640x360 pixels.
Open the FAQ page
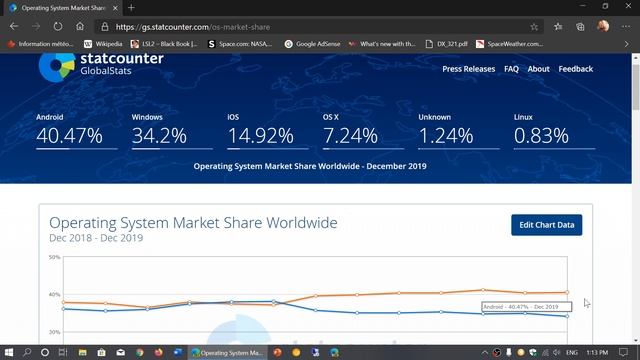[511, 69]
